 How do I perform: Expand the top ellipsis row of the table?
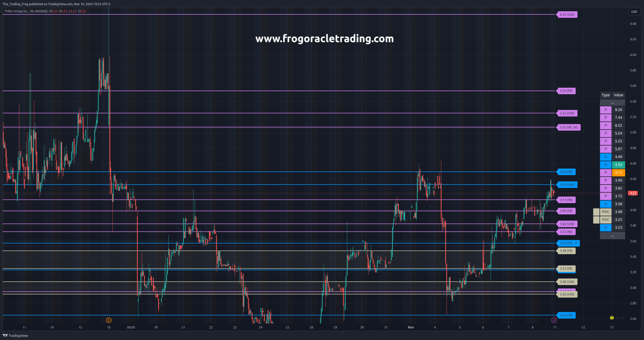[x=612, y=103]
